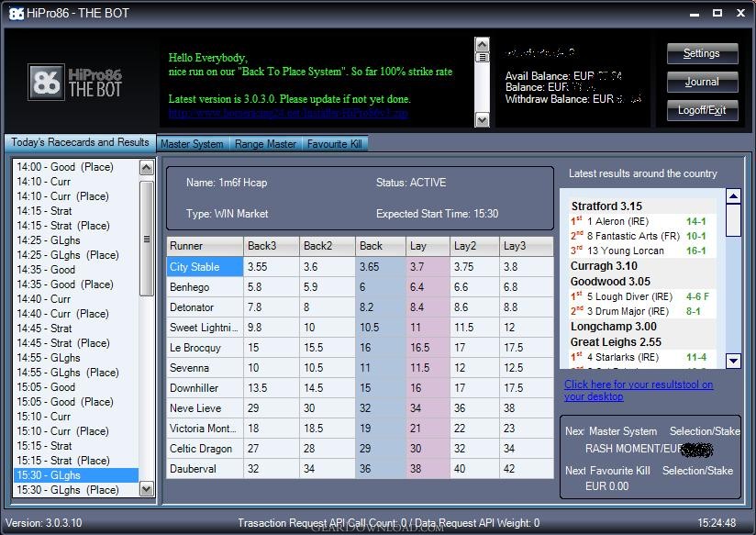Click the Logoff/Exit button
The width and height of the screenshot is (756, 535).
(x=702, y=110)
